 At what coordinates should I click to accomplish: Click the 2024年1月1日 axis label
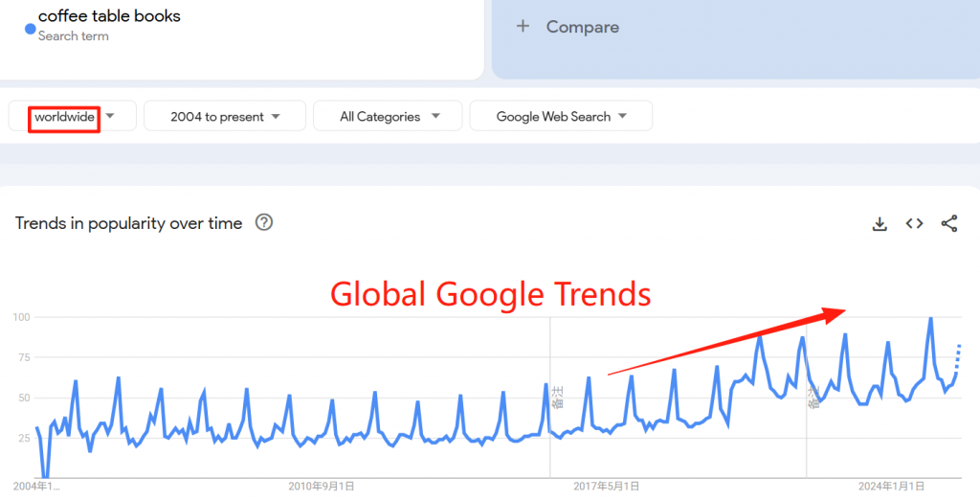pyautogui.click(x=891, y=487)
